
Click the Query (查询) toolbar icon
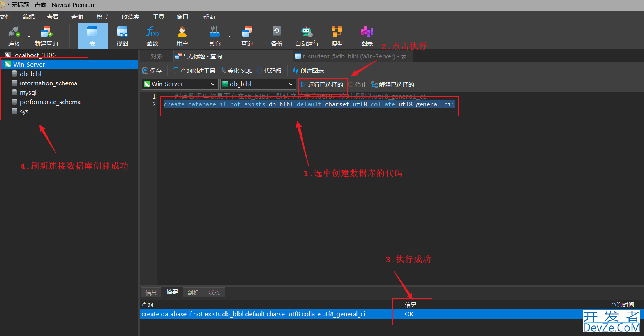[x=247, y=32]
